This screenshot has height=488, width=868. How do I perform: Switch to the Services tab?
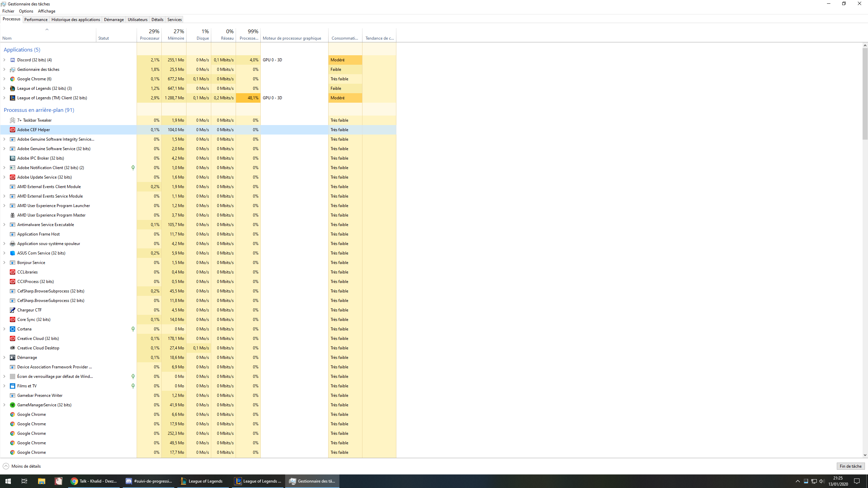tap(175, 20)
